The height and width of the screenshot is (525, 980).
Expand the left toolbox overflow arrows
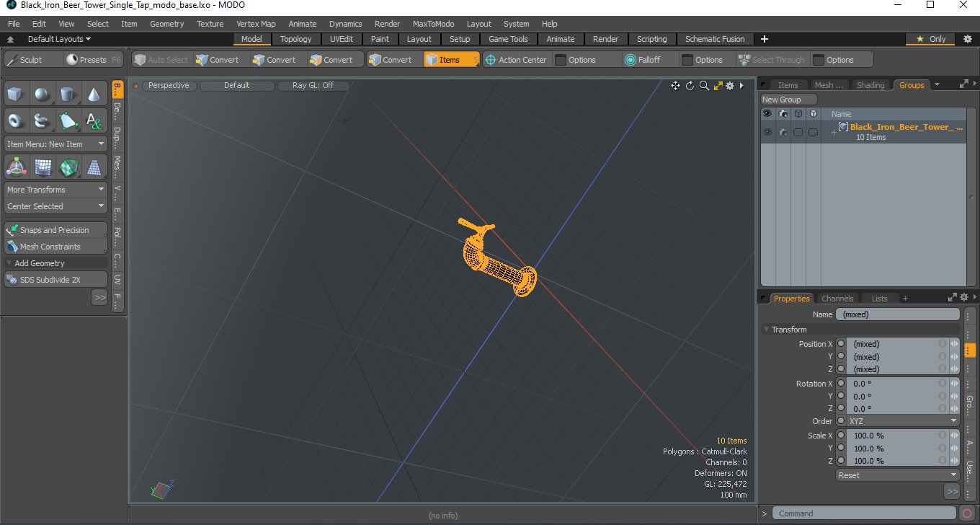[99, 297]
